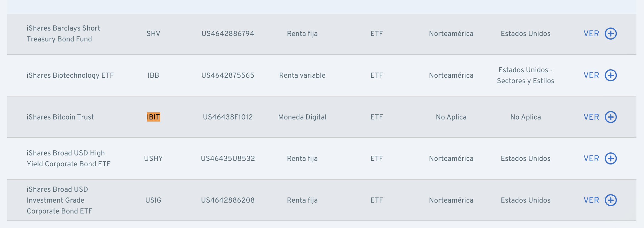Select highlighted IBIT ticker text
This screenshot has width=644, height=228.
[153, 117]
